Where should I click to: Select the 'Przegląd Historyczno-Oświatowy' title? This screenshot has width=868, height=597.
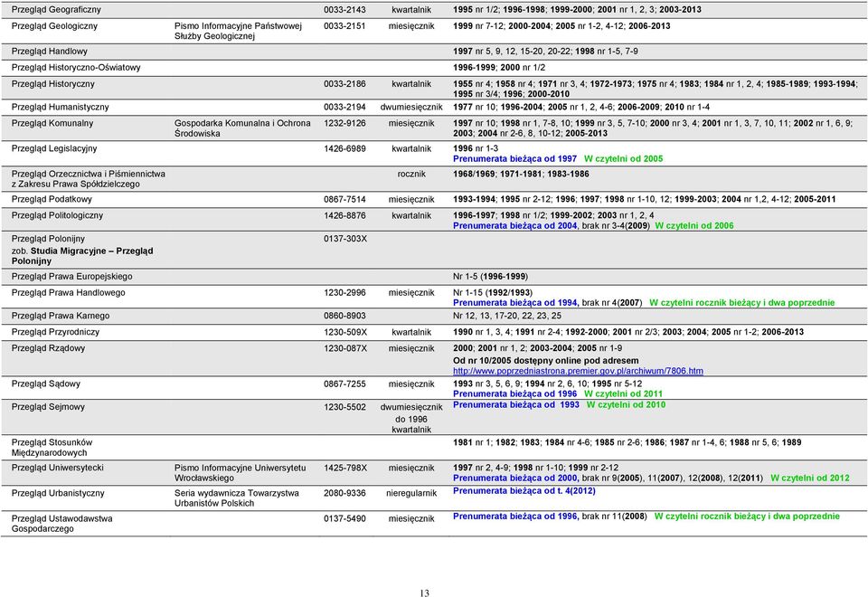tap(76, 68)
